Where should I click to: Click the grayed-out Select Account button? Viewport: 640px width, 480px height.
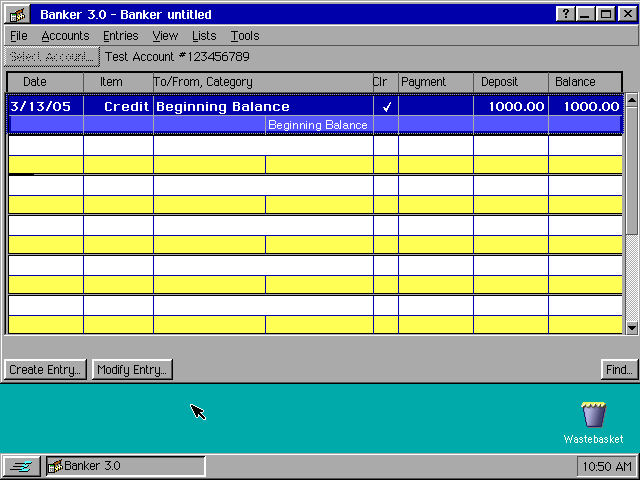[x=52, y=56]
